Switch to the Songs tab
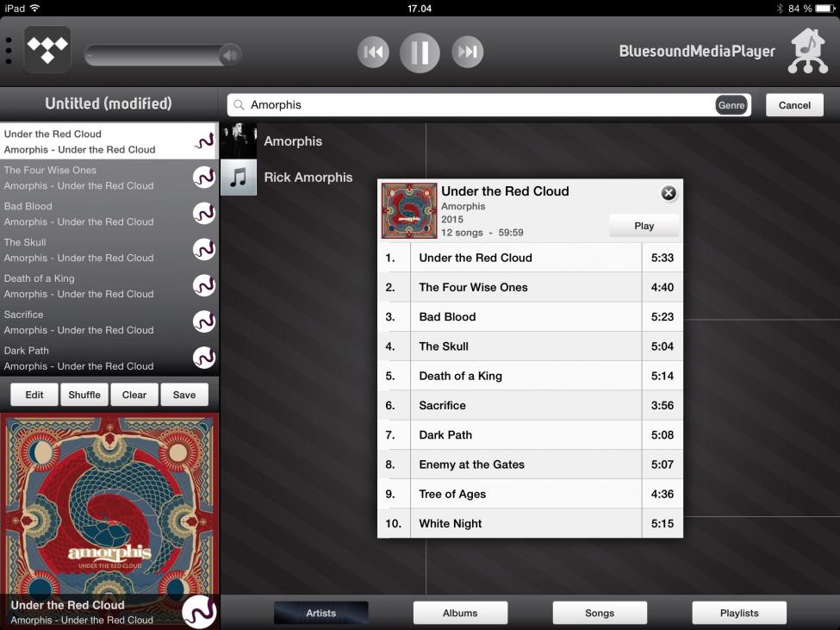Viewport: 840px width, 630px height. coord(600,613)
